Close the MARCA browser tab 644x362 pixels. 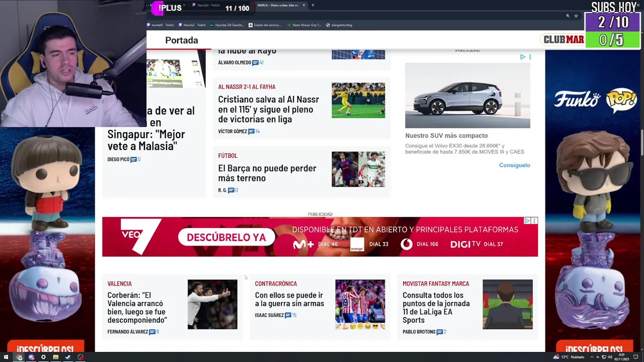point(303,5)
